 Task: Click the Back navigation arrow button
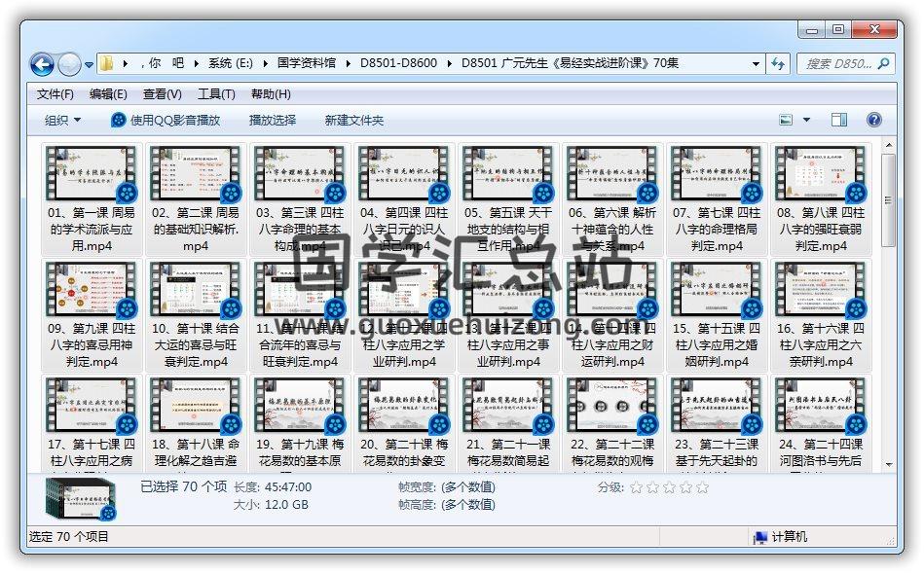coord(42,64)
